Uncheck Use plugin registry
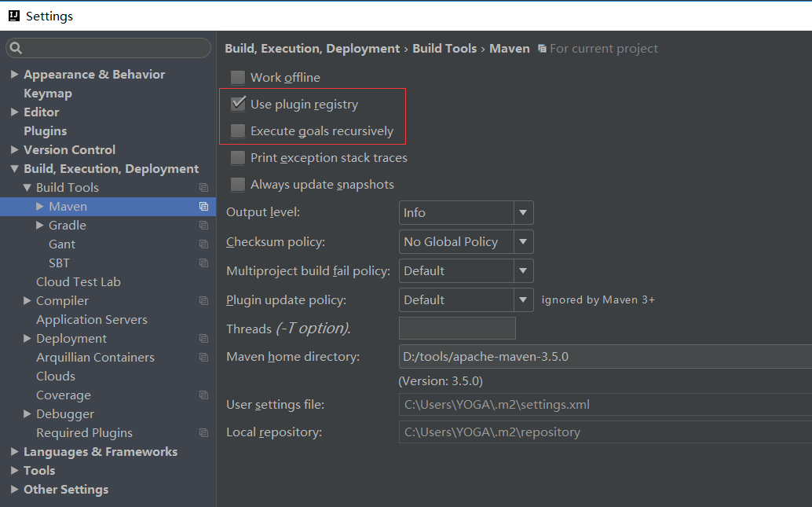 238,105
